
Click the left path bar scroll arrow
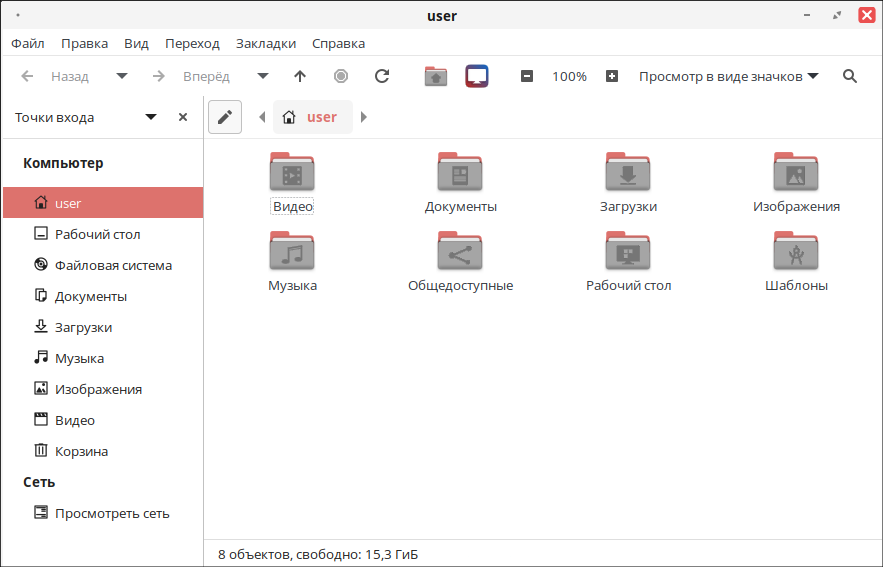262,117
